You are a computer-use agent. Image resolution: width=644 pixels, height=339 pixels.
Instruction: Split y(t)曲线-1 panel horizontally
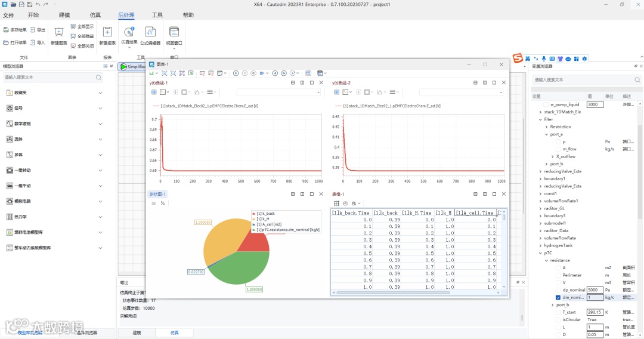293,82
